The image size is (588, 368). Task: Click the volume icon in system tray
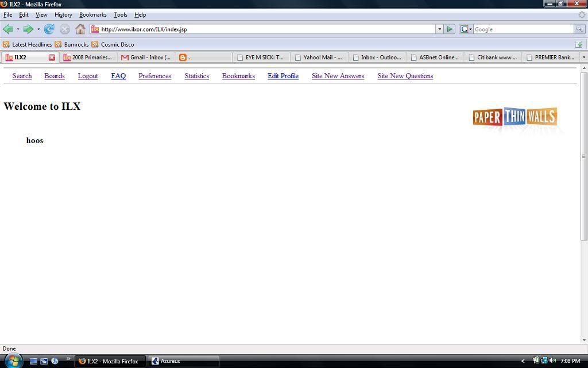tap(552, 361)
